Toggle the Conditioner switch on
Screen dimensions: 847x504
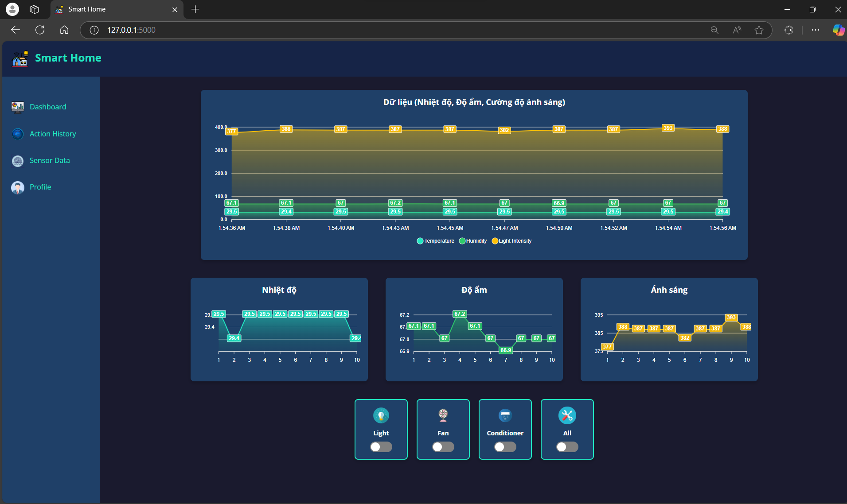[505, 447]
